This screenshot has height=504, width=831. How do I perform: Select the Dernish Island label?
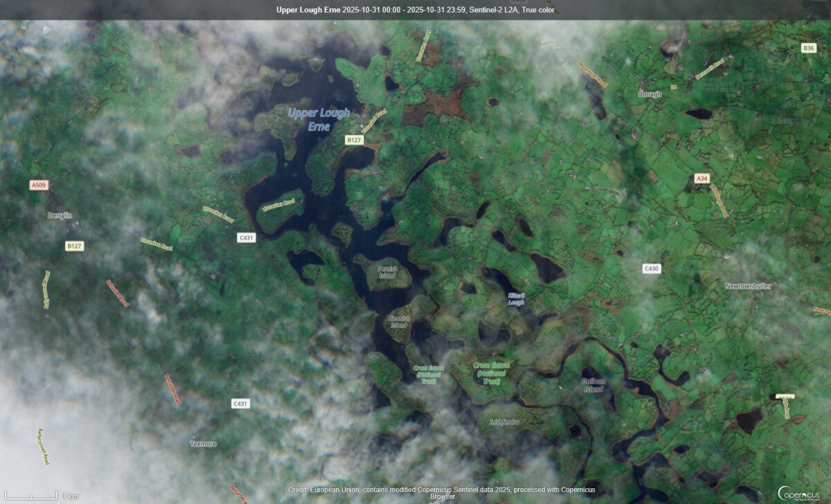coord(388,271)
